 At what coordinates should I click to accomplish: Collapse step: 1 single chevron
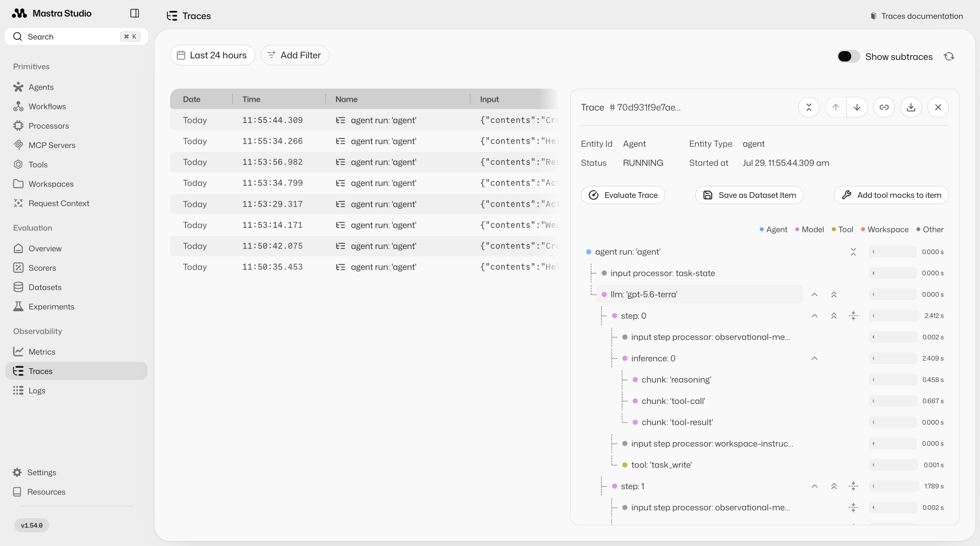click(x=815, y=486)
